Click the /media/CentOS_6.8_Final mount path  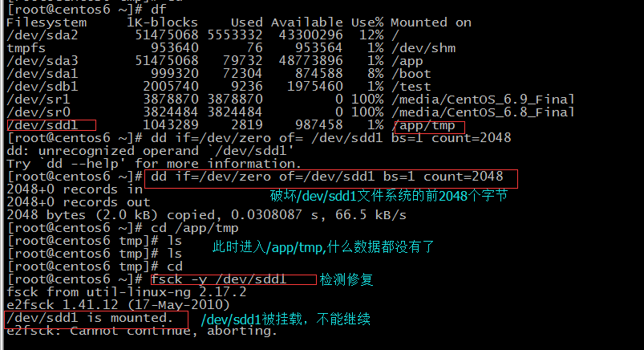pyautogui.click(x=483, y=112)
